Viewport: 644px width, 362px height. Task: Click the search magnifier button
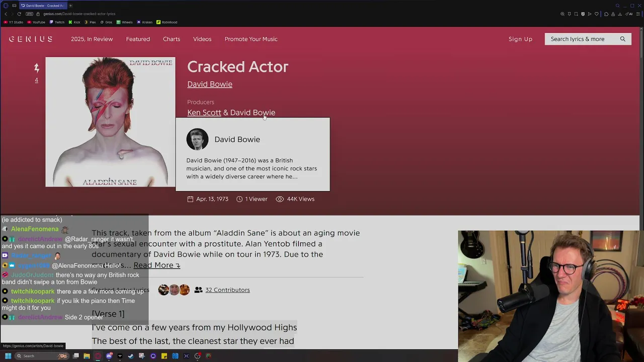click(623, 39)
